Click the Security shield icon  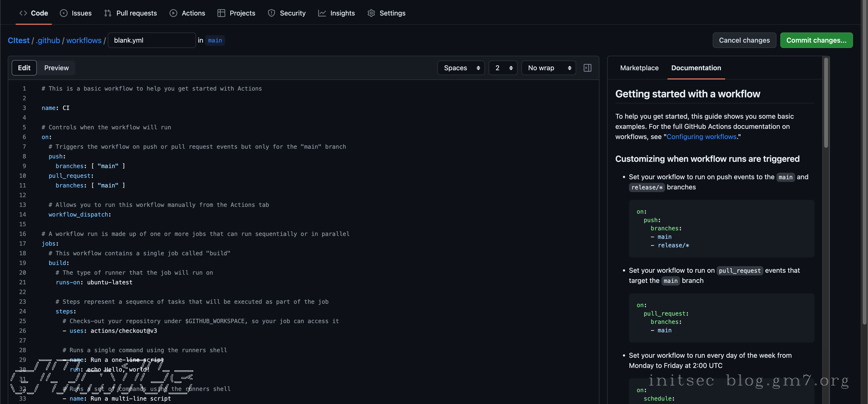[x=271, y=13]
